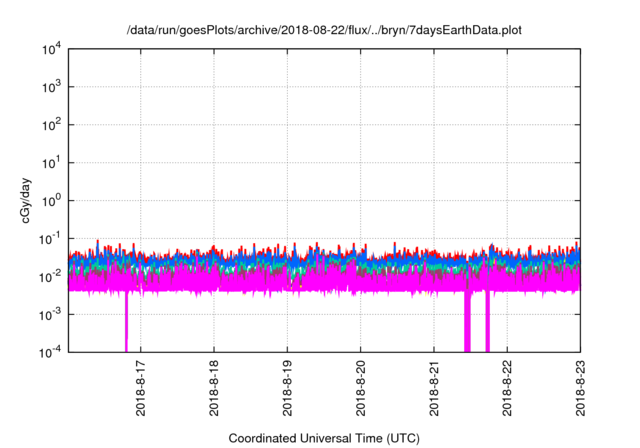
Task: Click the 2018-8-18 date label
Action: pos(214,388)
